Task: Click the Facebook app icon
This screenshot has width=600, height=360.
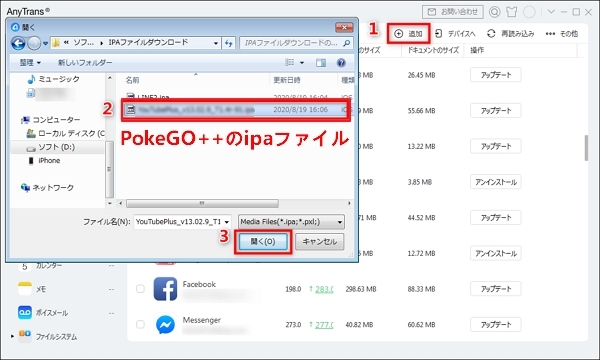Action: click(x=165, y=289)
